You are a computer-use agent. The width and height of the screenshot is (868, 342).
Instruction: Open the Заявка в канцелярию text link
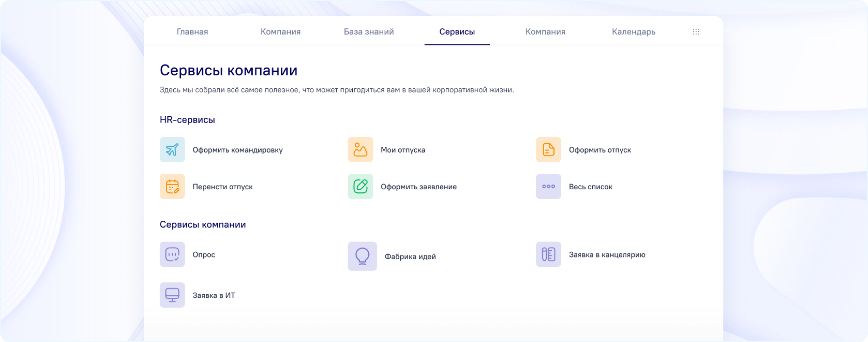coord(607,255)
